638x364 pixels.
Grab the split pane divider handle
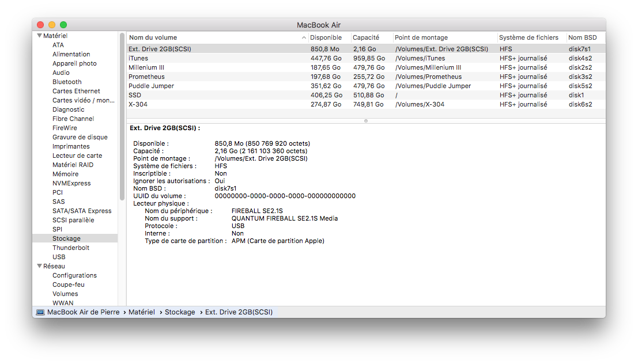[366, 121]
